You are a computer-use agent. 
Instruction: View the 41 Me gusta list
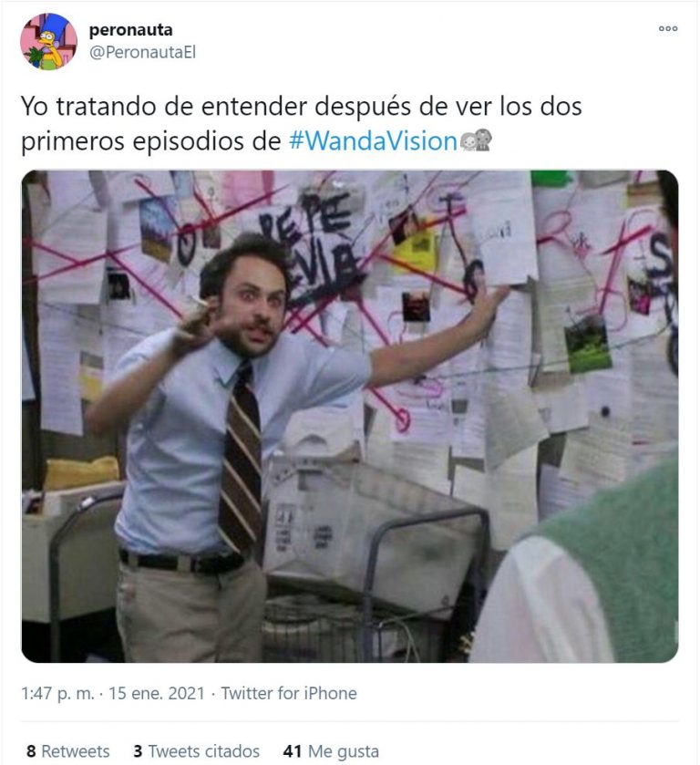(x=331, y=750)
